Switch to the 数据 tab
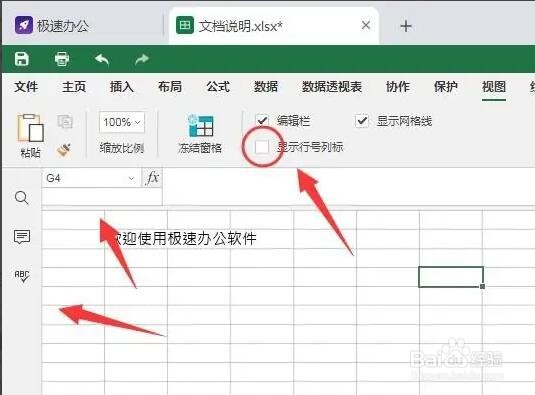The width and height of the screenshot is (535, 395). (x=265, y=87)
